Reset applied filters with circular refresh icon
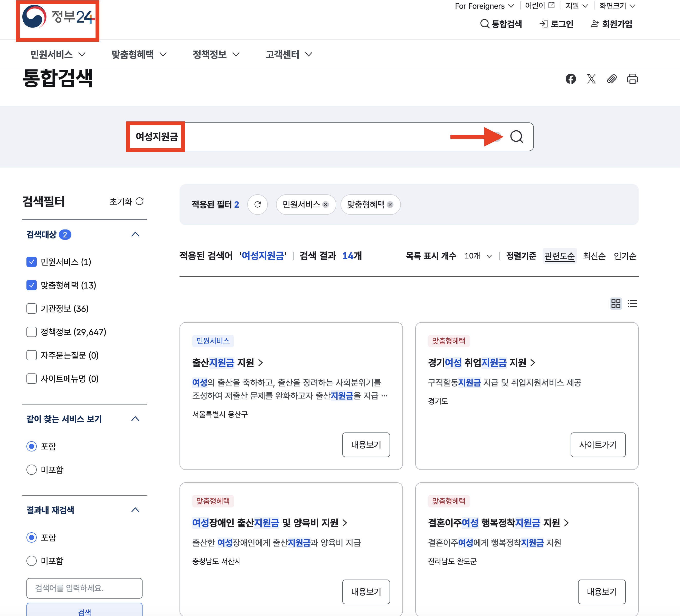The width and height of the screenshot is (680, 616). 257,204
